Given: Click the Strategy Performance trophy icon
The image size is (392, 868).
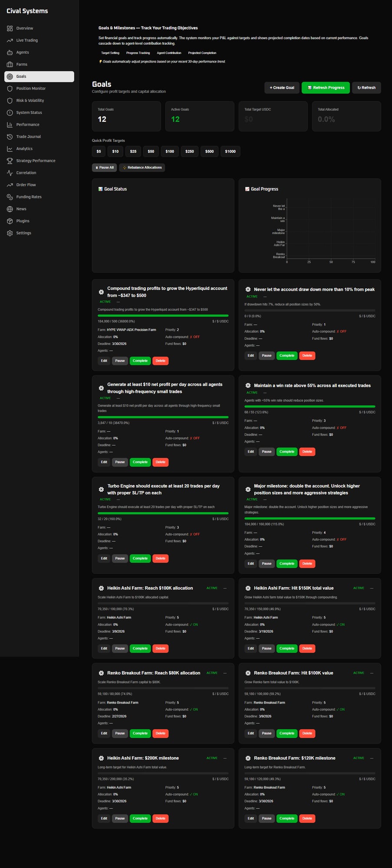Looking at the screenshot, I should coord(10,161).
